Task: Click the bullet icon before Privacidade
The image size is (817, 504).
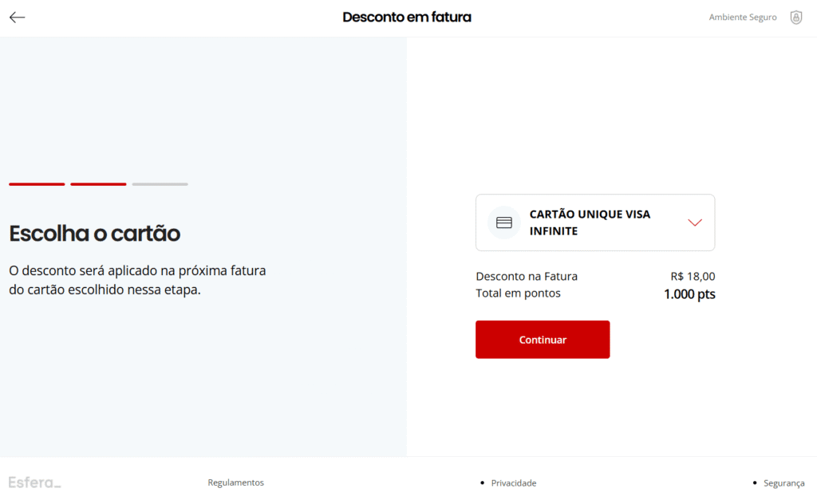Action: tap(482, 483)
